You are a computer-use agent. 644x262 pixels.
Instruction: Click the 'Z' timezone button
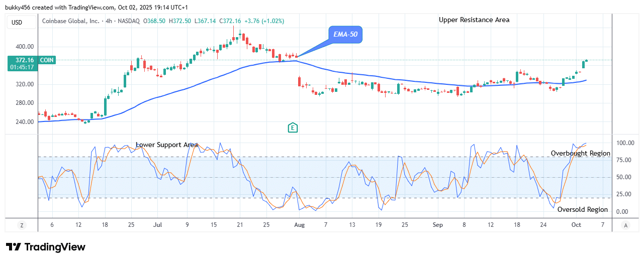click(22, 225)
